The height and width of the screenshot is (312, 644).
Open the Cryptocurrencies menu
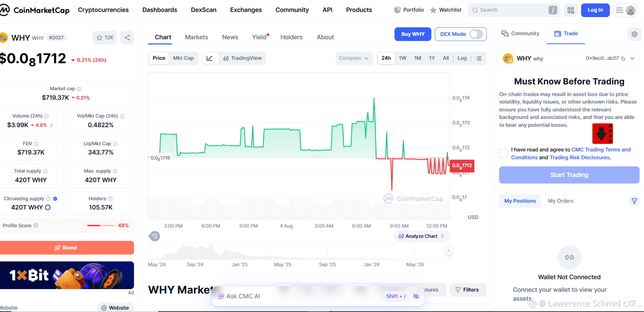pyautogui.click(x=103, y=10)
